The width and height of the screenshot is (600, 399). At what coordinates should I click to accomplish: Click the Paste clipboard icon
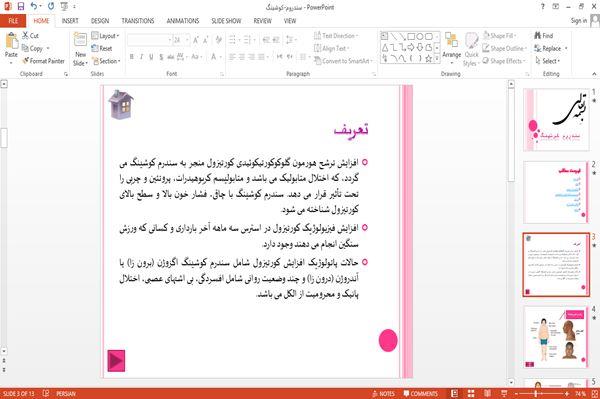(x=11, y=41)
